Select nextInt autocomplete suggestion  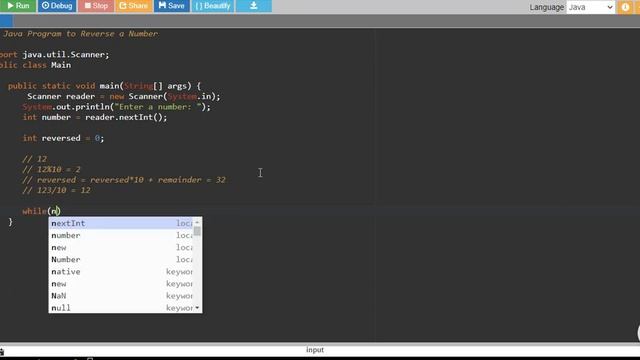(122, 223)
